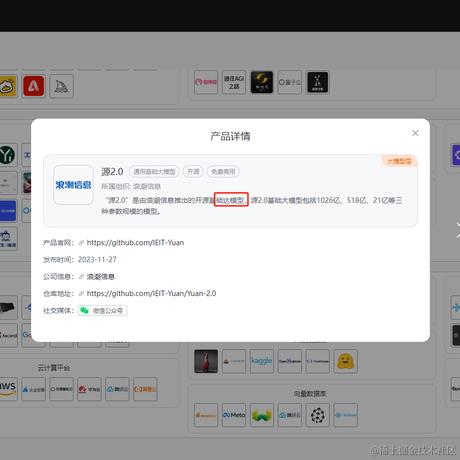460x460 pixels.
Task: Click the 华为云 cloud platform icon
Action: click(89, 389)
